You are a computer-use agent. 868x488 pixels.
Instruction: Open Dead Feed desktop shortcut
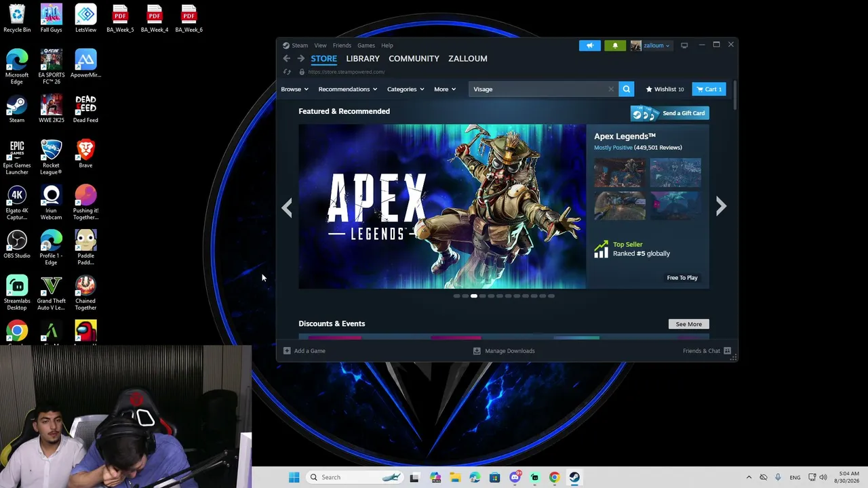click(85, 109)
